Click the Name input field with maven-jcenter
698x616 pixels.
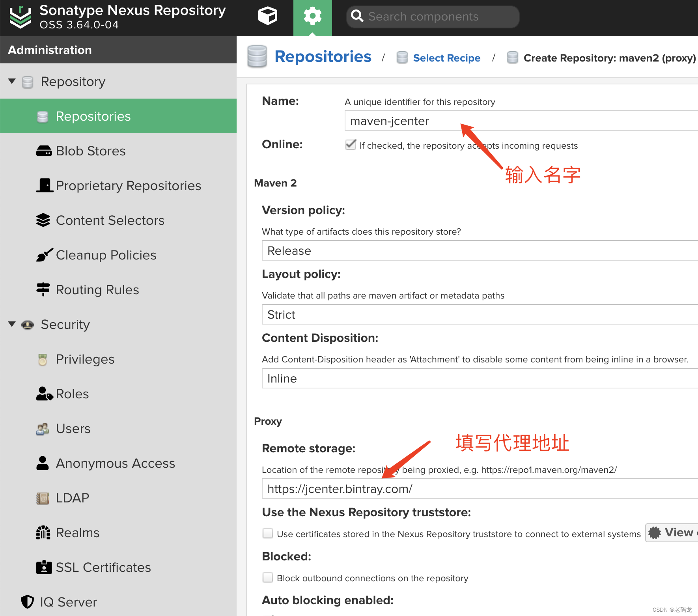click(521, 121)
